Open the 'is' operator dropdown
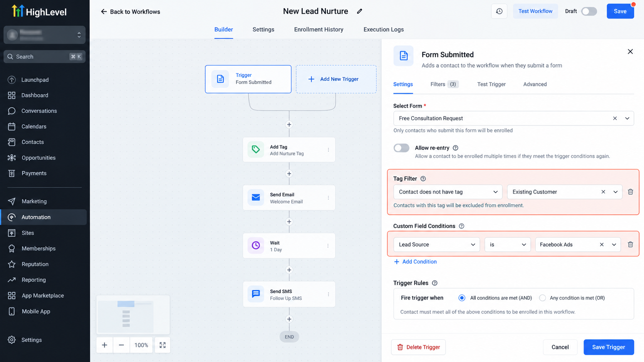This screenshot has width=644, height=362. (507, 245)
